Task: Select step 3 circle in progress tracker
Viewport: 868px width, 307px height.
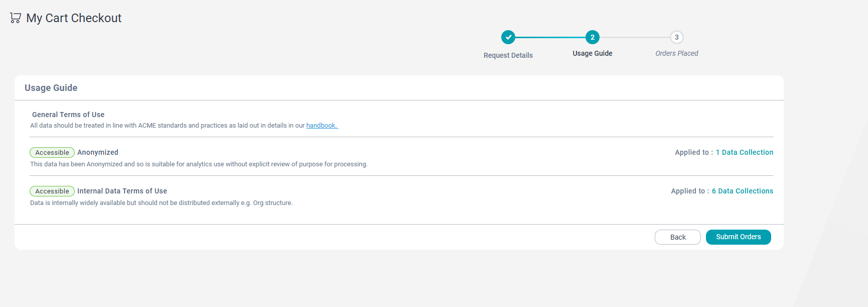Action: [x=677, y=37]
